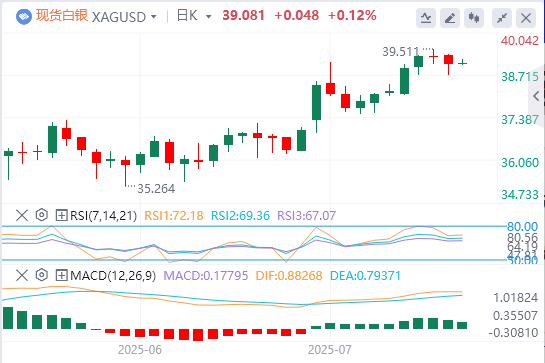The width and height of the screenshot is (545, 363).
Task: Click the RSI1:72.18 value
Action: 174,216
